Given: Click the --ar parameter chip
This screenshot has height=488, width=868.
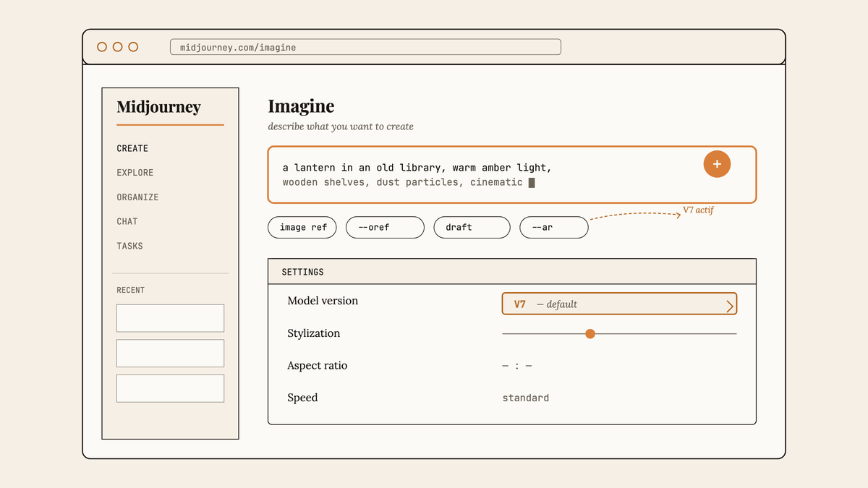Looking at the screenshot, I should tap(554, 227).
